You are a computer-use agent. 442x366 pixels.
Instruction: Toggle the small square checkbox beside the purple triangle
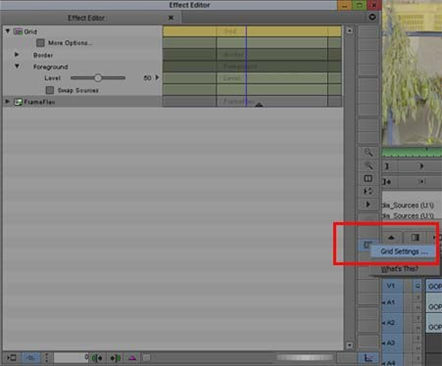[146, 358]
